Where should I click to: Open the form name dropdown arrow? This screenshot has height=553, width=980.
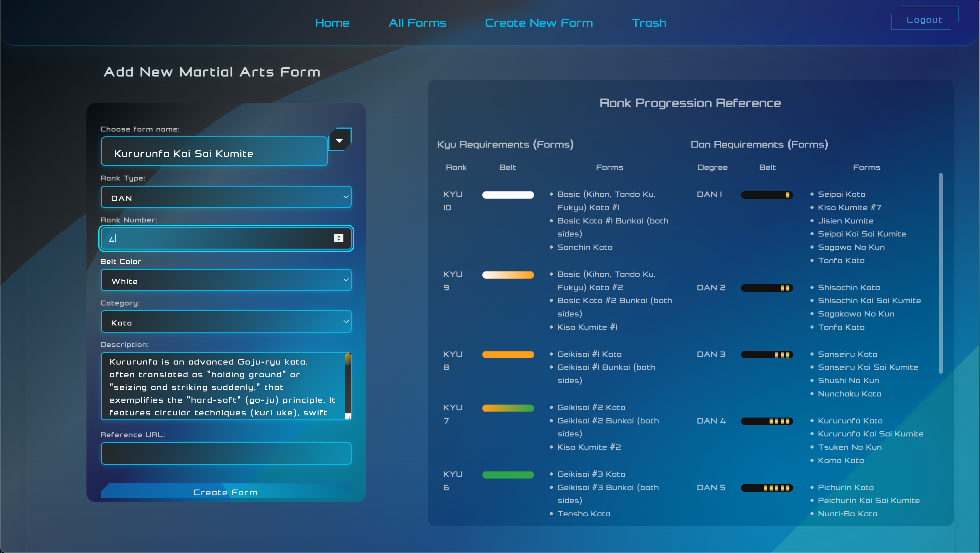click(339, 140)
